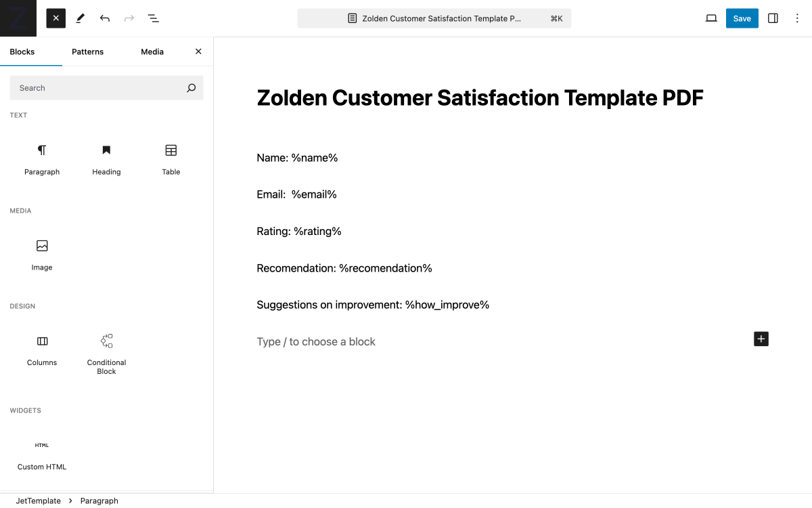Screen dimensions: 812x508
Task: Add a Custom HTML widget
Action: (x=42, y=455)
